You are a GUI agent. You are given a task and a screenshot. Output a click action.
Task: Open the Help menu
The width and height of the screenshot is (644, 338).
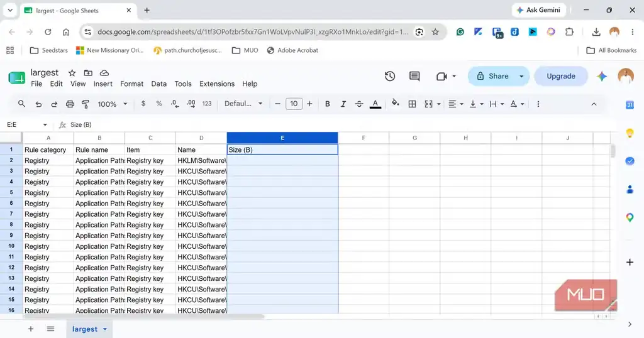coord(250,84)
